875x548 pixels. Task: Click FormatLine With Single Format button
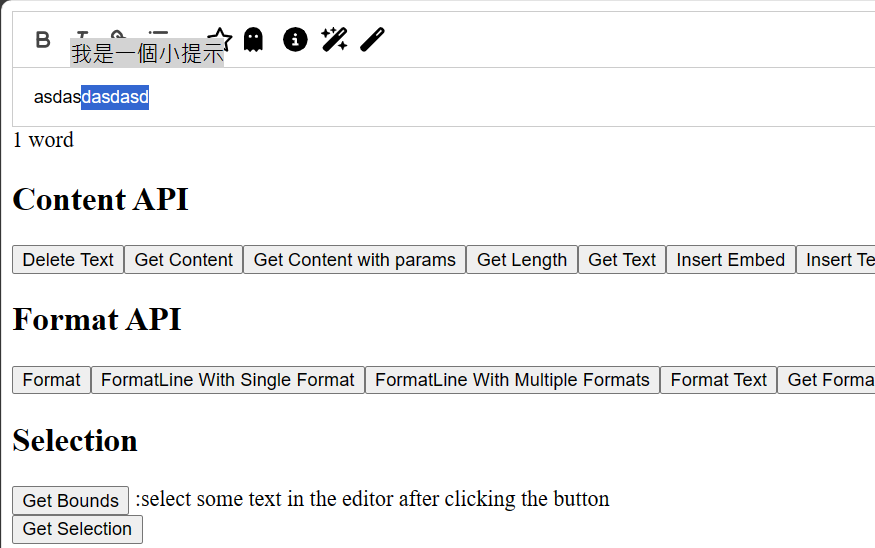click(x=228, y=379)
